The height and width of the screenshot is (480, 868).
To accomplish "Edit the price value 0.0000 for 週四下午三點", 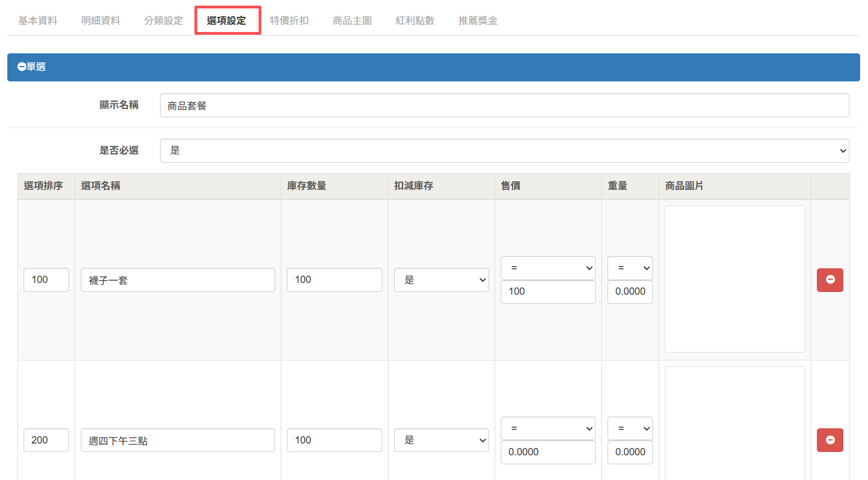I will pyautogui.click(x=548, y=452).
